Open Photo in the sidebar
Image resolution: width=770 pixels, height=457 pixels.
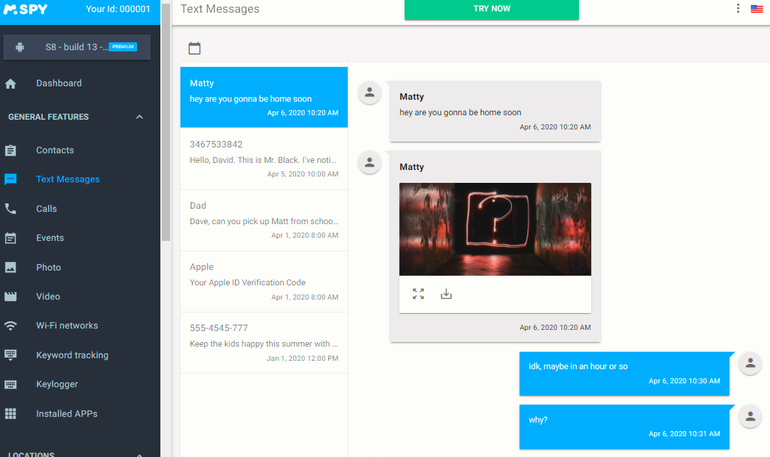48,267
